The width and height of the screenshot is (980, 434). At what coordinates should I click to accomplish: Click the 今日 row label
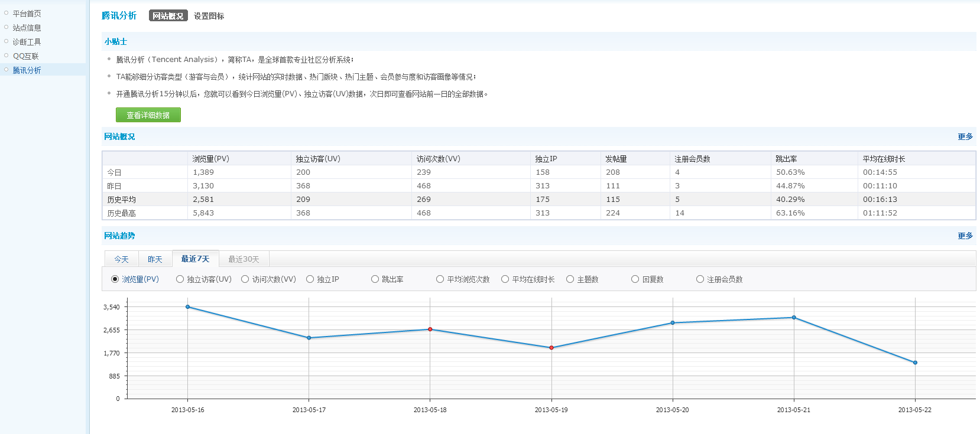[114, 172]
